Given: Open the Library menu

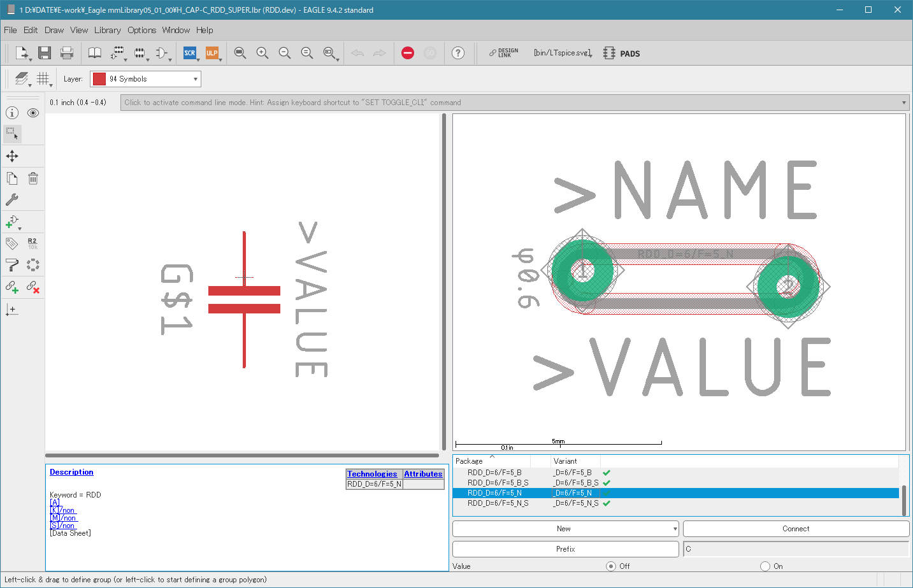Looking at the screenshot, I should 107,30.
